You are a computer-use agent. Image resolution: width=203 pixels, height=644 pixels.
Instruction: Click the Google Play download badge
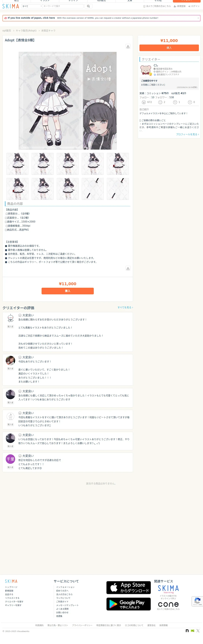pyautogui.click(x=129, y=604)
